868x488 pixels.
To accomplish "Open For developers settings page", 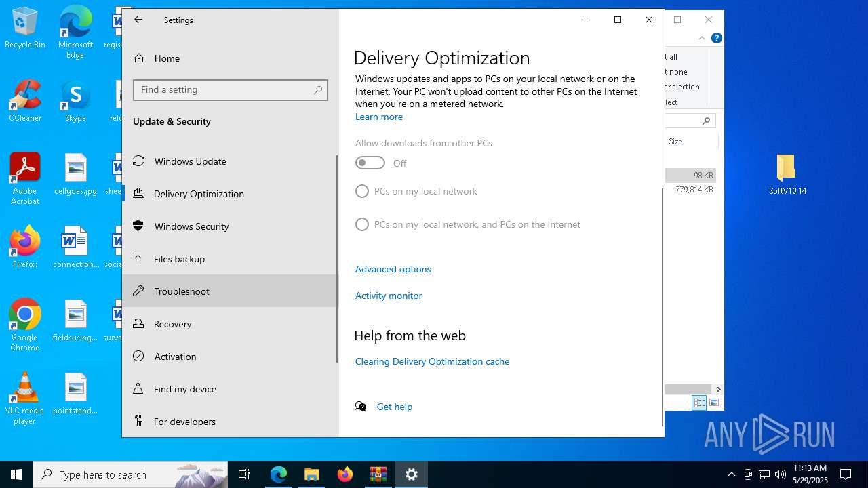I will pyautogui.click(x=229, y=421).
